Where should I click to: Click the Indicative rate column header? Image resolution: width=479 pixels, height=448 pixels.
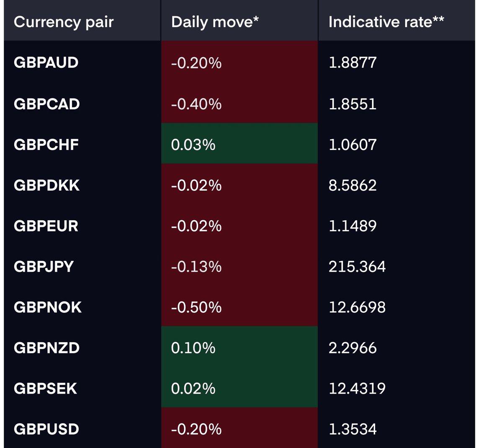[x=386, y=22]
